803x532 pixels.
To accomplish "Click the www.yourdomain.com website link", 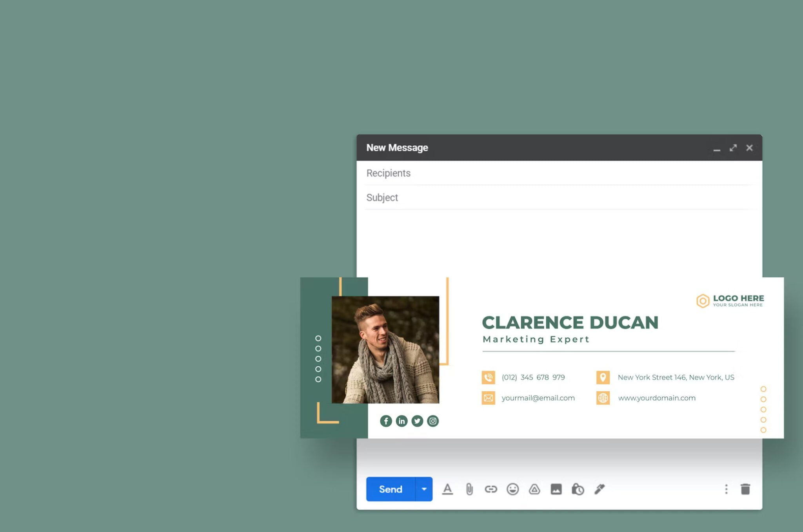I will (x=657, y=398).
